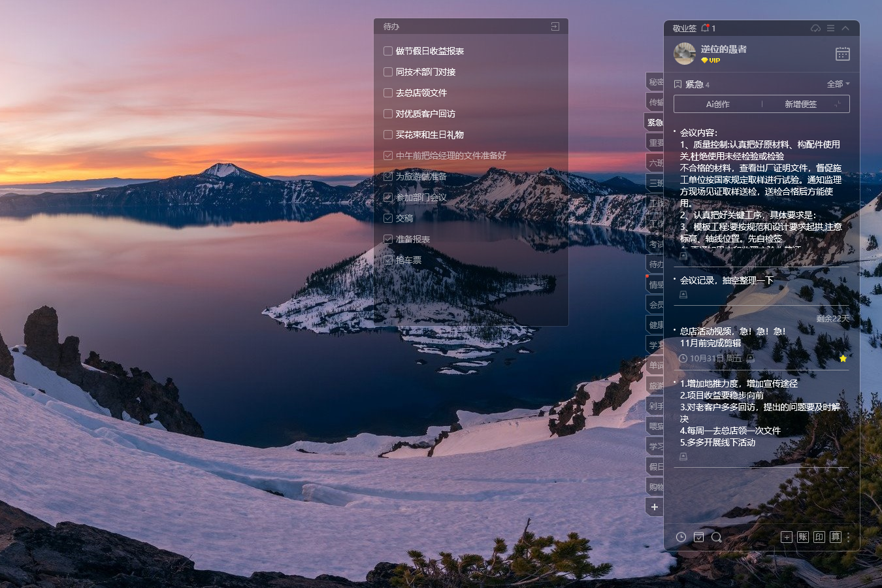Screen dimensions: 882x588
Task: Open the calendar icon beside the username
Action: tap(842, 54)
